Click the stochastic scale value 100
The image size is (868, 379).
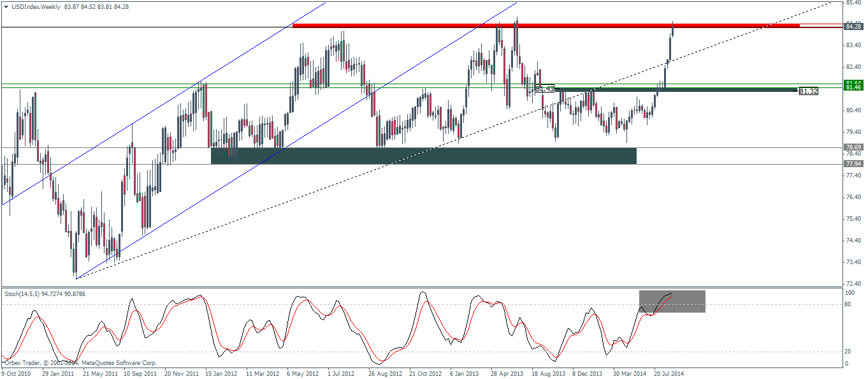[850, 292]
